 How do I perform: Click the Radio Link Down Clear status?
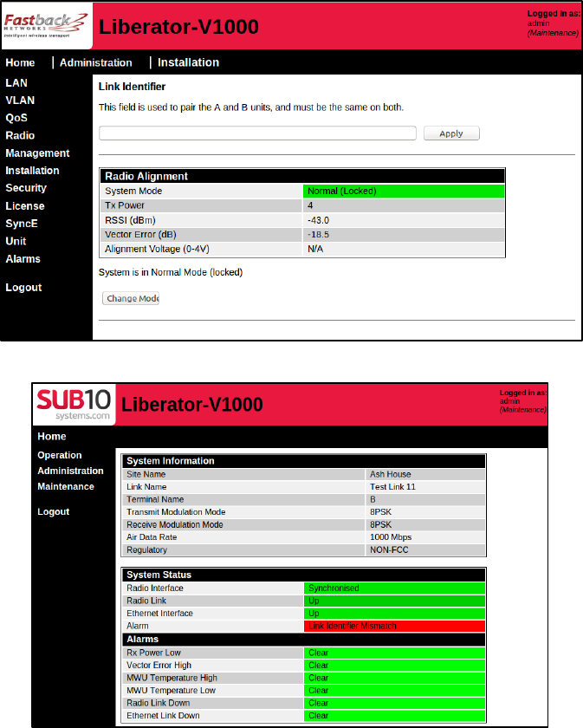tap(394, 703)
